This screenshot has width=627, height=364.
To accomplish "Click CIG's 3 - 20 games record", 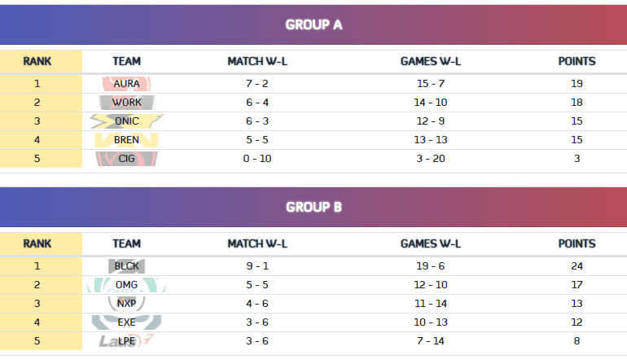I will pyautogui.click(x=430, y=159).
